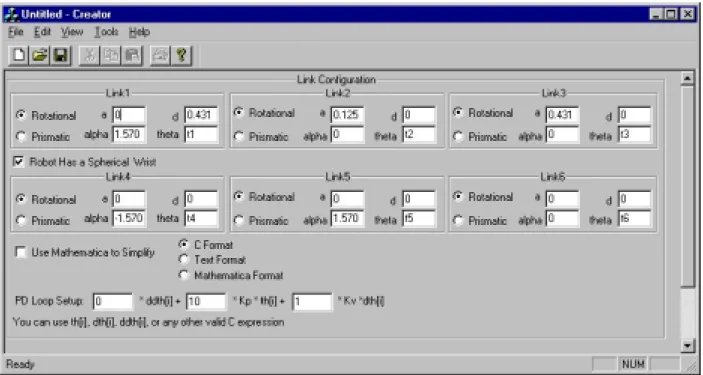The height and width of the screenshot is (375, 703).
Task: Click the vertical scrollbar thumb
Action: point(688,186)
